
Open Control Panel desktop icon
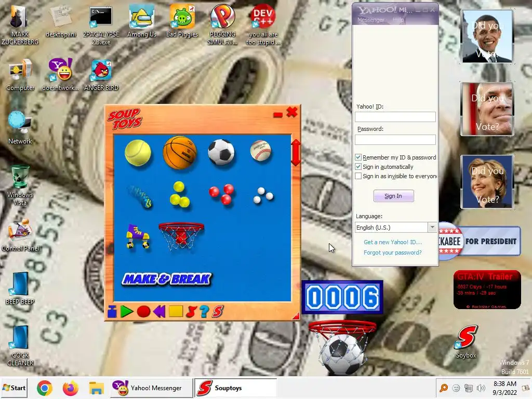point(20,236)
